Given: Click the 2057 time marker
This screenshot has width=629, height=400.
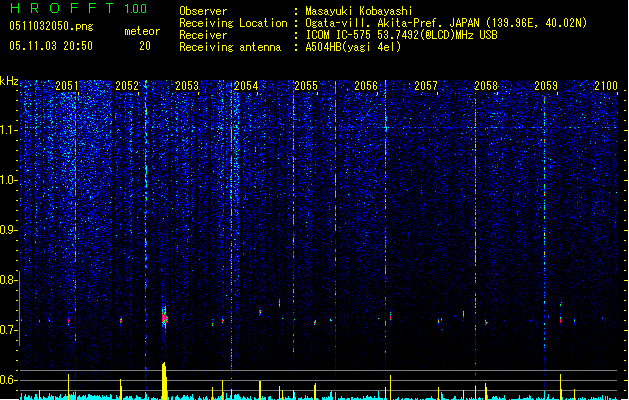Looking at the screenshot, I should [x=426, y=86].
